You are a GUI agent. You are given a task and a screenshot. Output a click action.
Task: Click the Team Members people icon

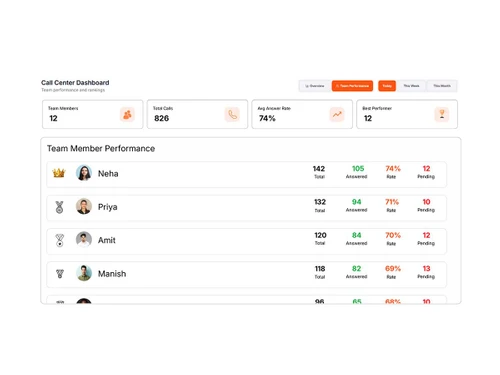127,114
